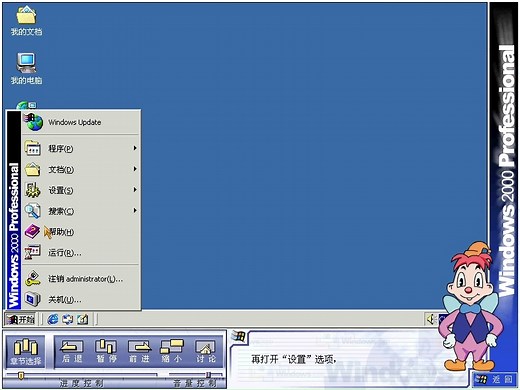Click the 前进 (forward) tutorial button
This screenshot has width=520, height=390.
pos(139,351)
